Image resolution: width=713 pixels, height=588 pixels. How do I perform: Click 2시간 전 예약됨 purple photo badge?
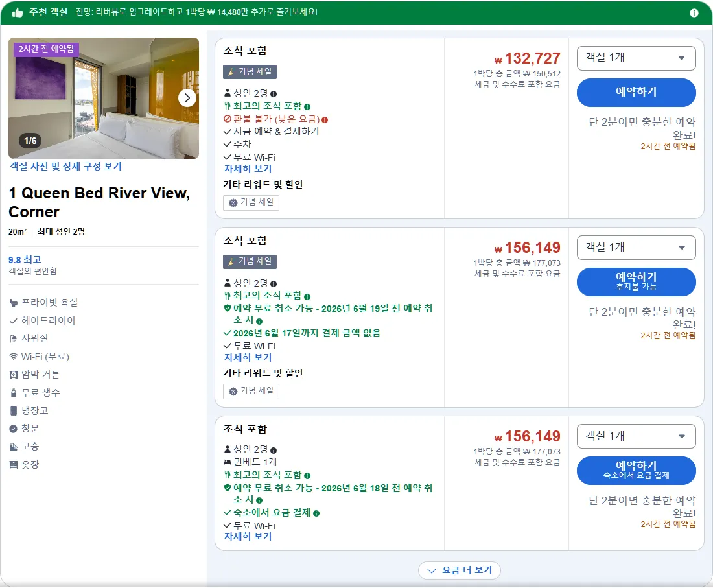pyautogui.click(x=46, y=49)
